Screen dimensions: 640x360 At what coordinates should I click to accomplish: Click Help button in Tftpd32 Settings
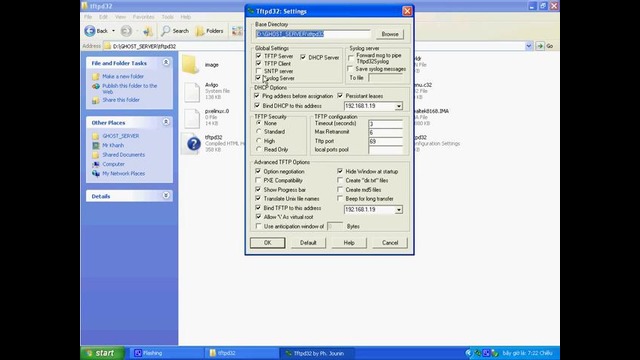click(349, 243)
